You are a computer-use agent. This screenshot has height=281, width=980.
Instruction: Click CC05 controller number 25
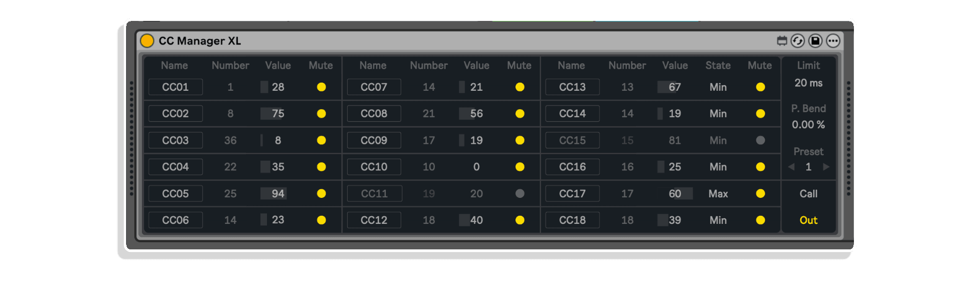coord(230,194)
